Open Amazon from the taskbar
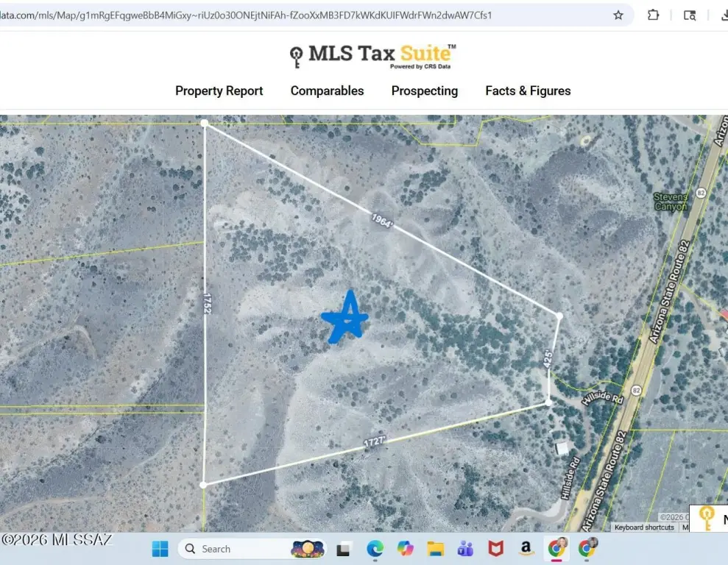Viewport: 728px width, 565px height. [526, 548]
